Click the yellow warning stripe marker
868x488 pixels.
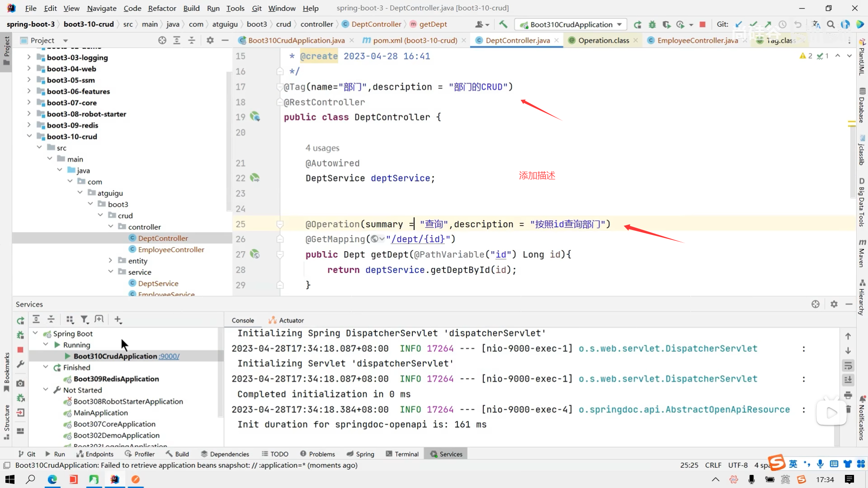(x=852, y=123)
